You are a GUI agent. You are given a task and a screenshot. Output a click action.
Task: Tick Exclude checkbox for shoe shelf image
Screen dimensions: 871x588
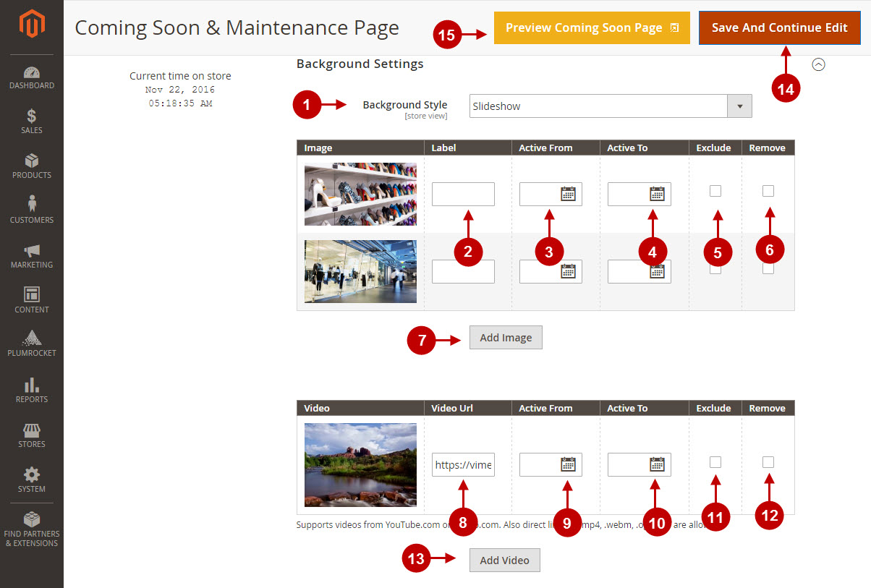(715, 191)
